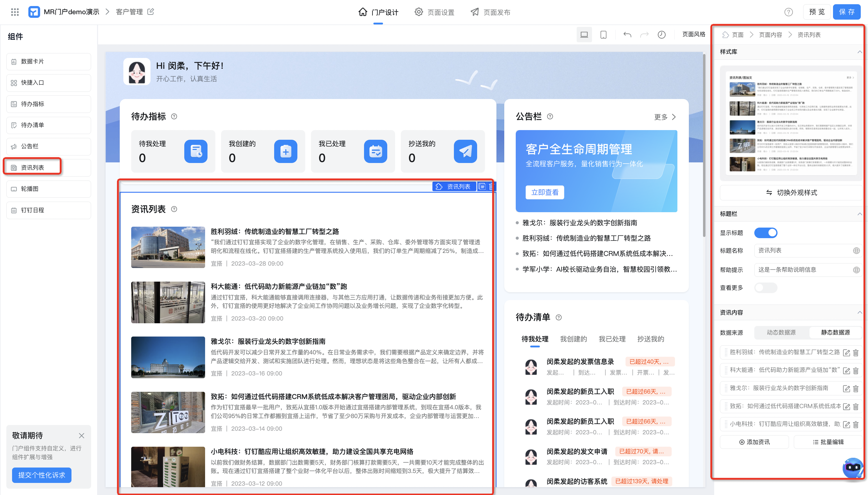Select the 快捷入口 component
The width and height of the screenshot is (868, 495).
49,83
